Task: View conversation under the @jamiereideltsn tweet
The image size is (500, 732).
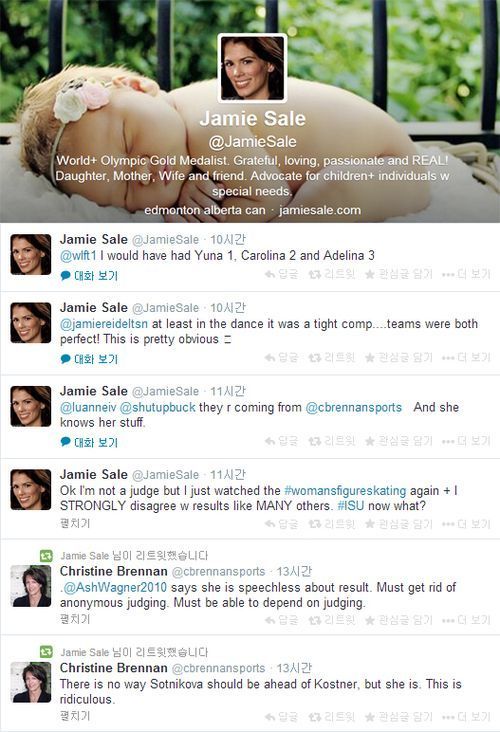Action: (x=89, y=359)
